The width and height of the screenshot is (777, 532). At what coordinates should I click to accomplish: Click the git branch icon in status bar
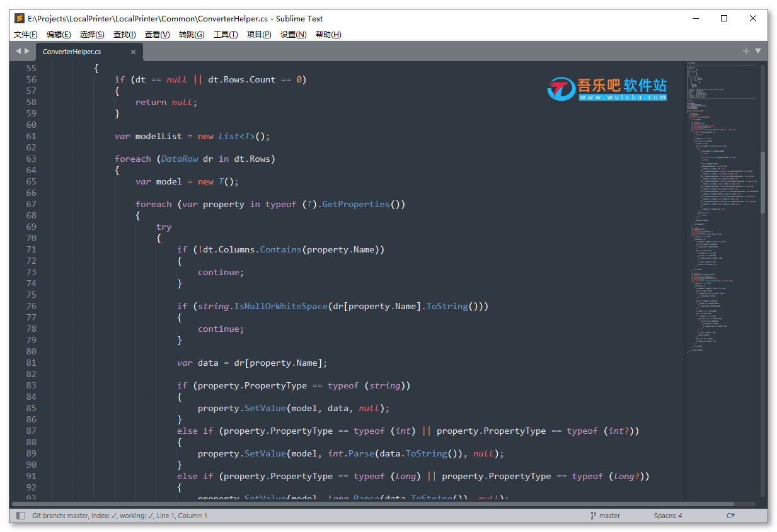click(593, 516)
